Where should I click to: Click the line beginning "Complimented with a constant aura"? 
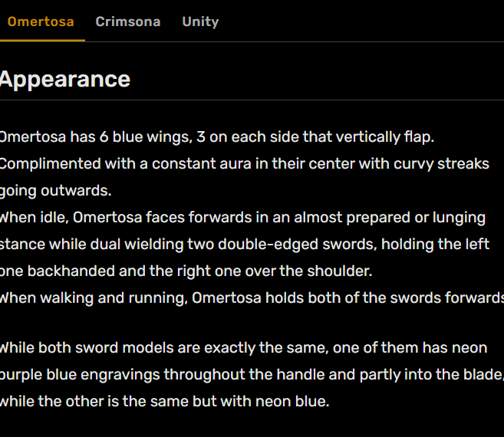pyautogui.click(x=244, y=164)
